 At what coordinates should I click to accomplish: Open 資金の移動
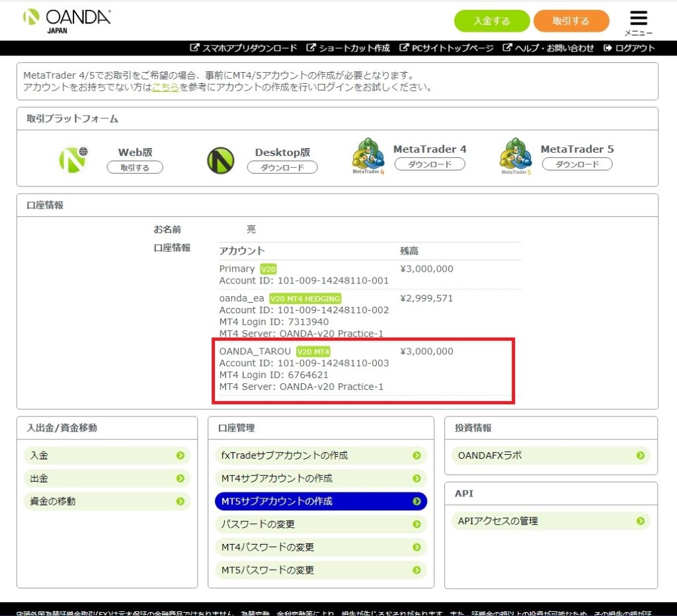(x=107, y=501)
